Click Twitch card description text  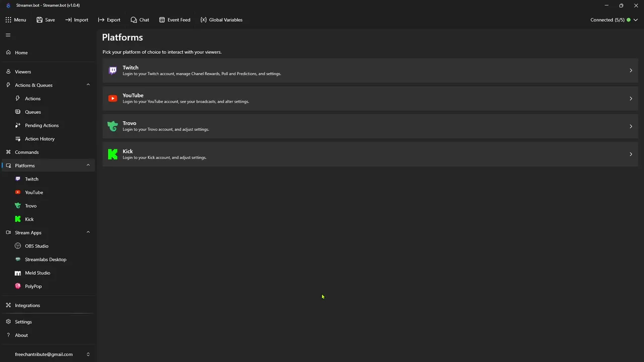202,74
